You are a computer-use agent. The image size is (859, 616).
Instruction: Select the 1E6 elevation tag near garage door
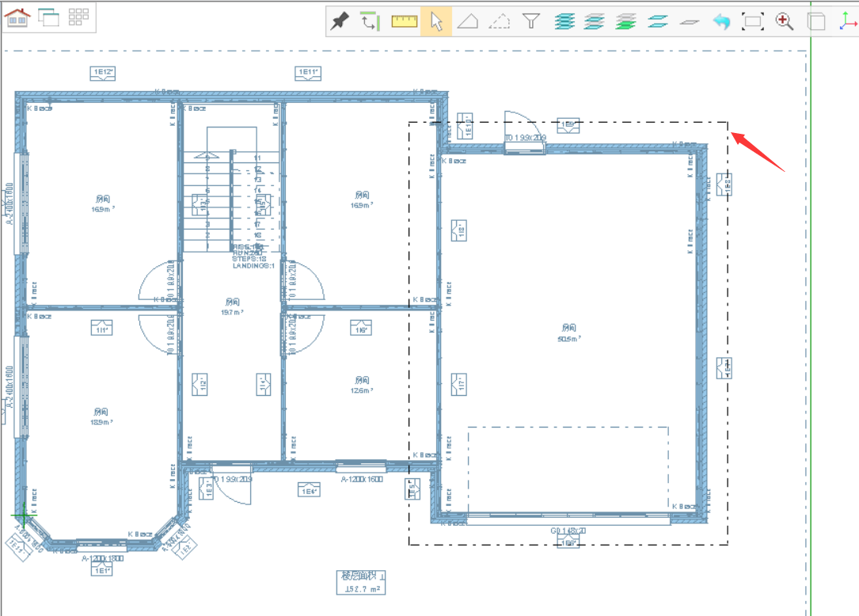click(568, 542)
